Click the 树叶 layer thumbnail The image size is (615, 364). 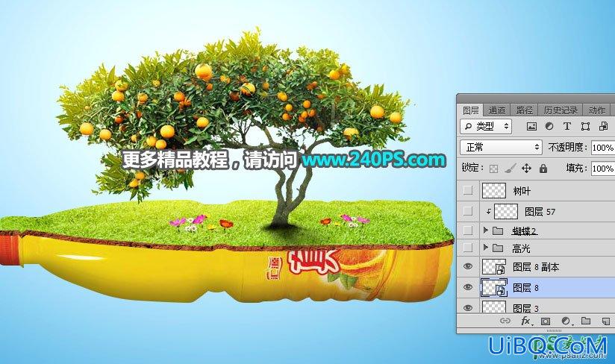[494, 190]
